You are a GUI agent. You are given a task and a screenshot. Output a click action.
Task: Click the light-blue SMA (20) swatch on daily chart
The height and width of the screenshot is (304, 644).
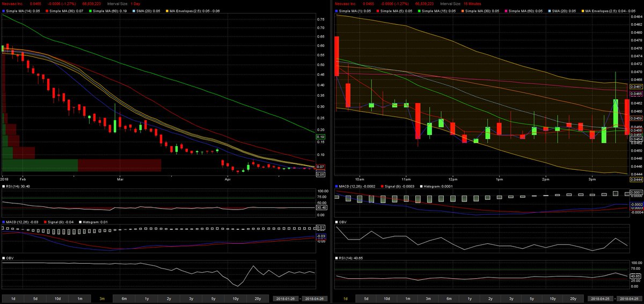tap(133, 11)
